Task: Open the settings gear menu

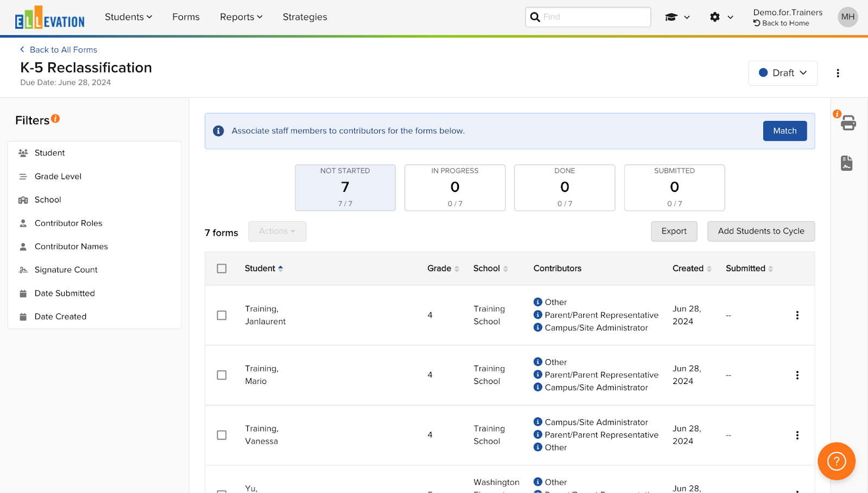Action: point(722,17)
